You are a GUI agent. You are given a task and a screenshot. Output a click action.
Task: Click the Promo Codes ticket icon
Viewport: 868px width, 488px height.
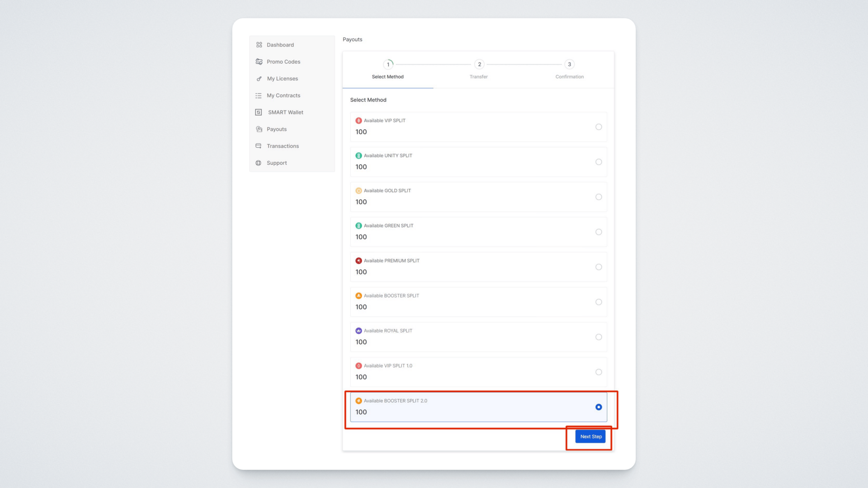coord(259,61)
